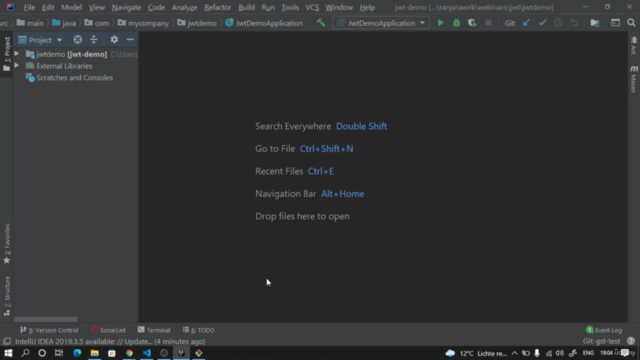Open the Terminal tool tab

(154, 330)
